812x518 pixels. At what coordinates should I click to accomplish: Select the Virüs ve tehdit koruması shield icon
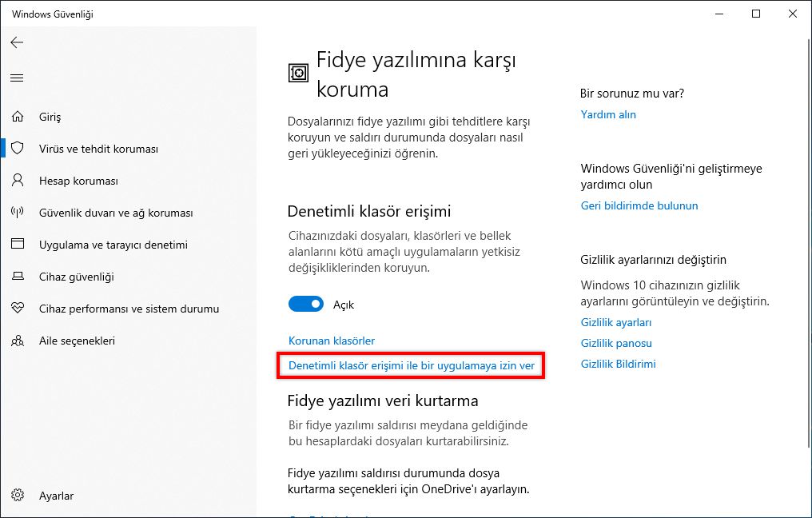point(18,149)
